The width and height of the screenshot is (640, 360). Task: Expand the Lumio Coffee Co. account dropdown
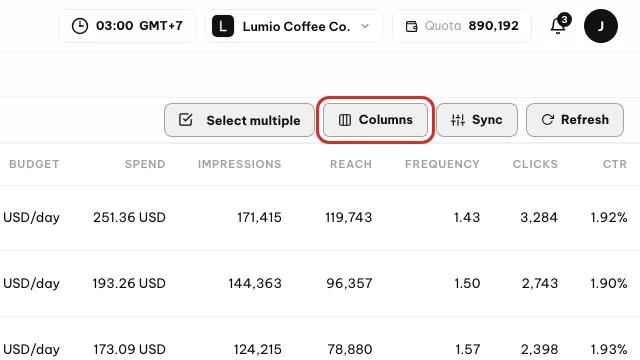294,27
